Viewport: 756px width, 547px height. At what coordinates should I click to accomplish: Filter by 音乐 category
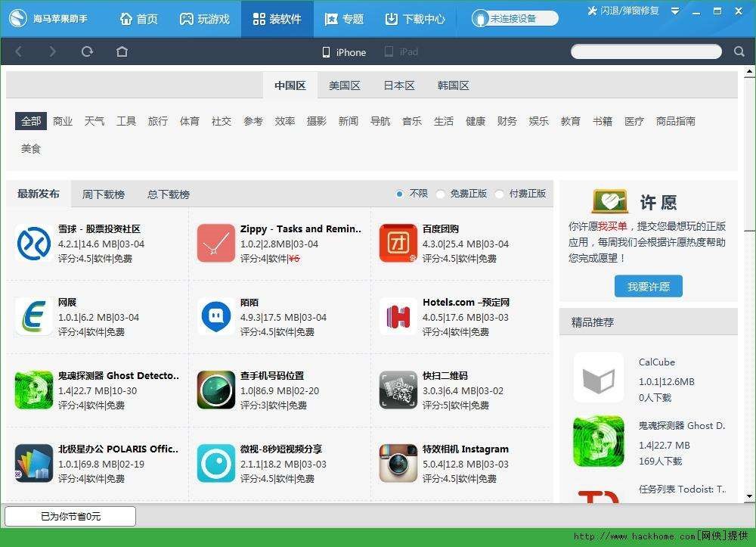[412, 121]
